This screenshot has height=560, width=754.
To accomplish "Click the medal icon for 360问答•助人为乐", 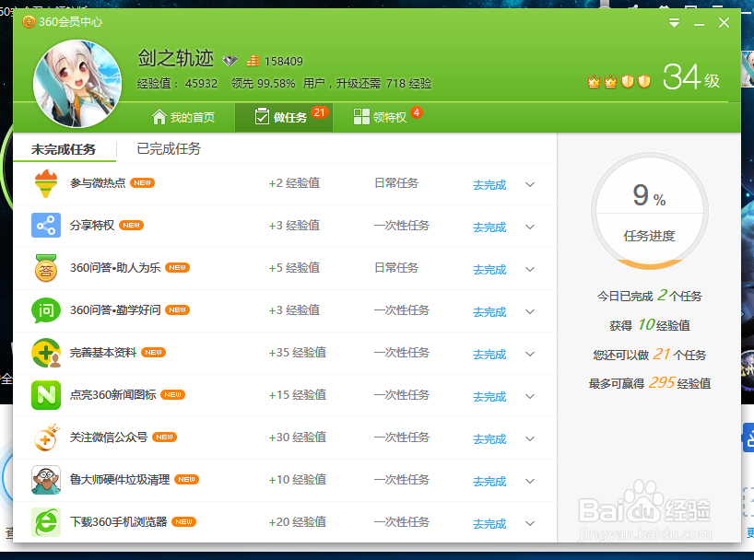I will coord(46,268).
